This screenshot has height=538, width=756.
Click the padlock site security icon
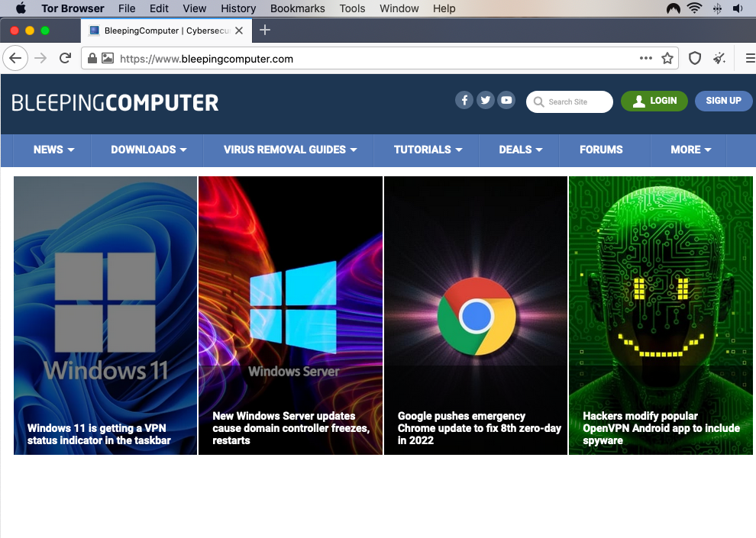point(92,58)
